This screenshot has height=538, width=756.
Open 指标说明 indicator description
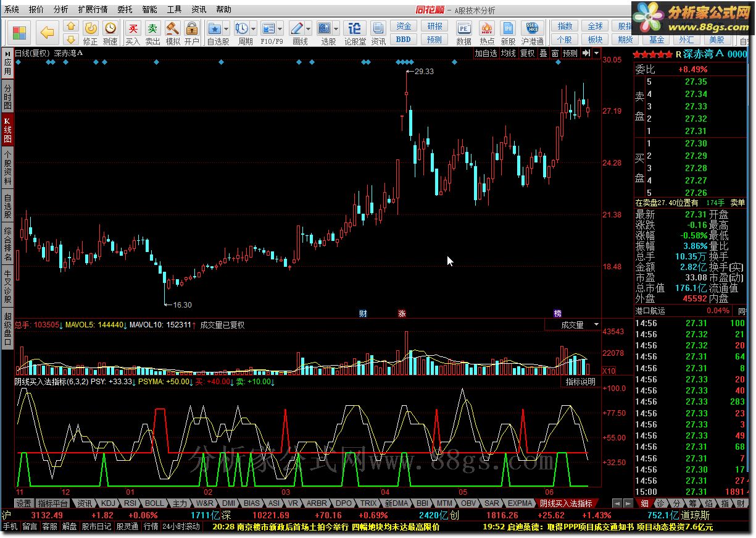coord(581,382)
